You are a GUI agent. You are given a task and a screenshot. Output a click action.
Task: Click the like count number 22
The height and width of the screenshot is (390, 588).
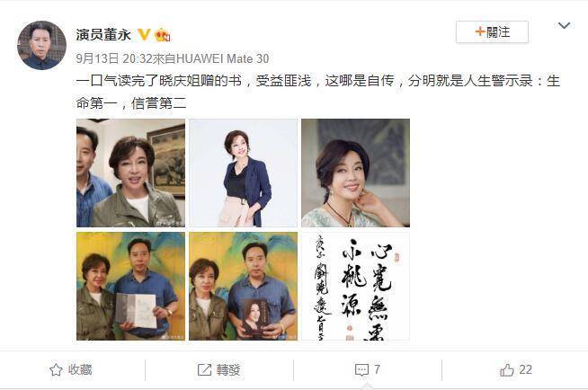click(526, 369)
